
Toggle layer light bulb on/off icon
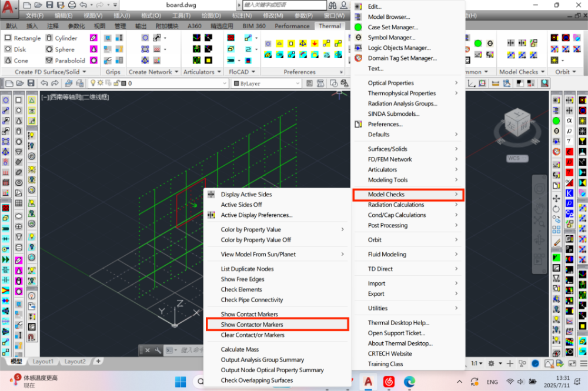pos(93,83)
